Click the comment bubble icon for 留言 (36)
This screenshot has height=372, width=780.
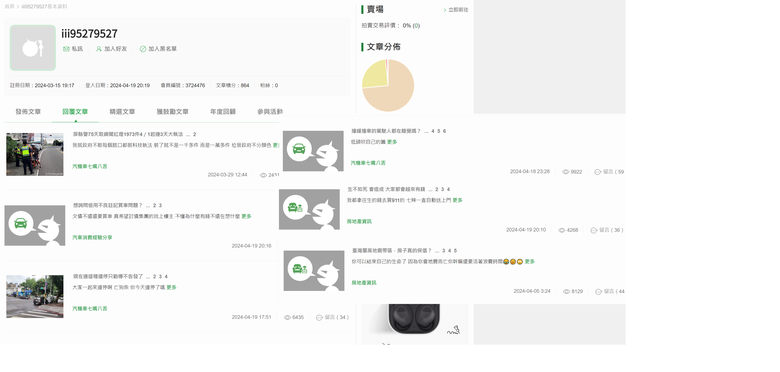(593, 230)
